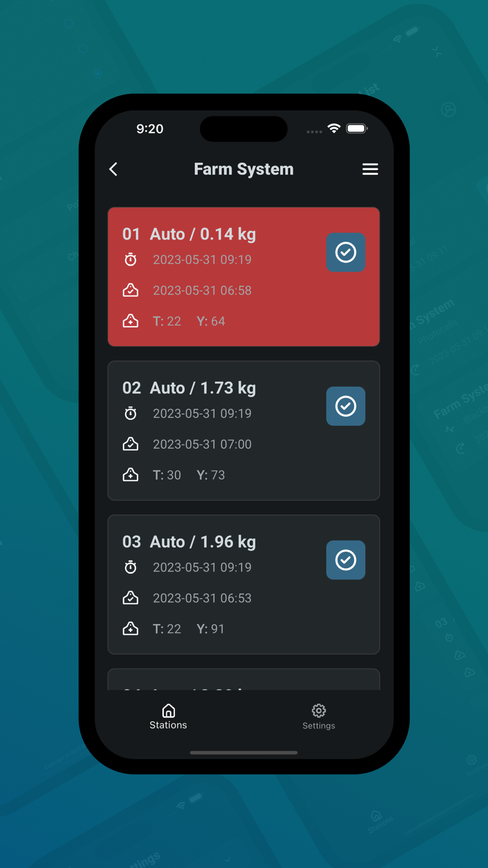The height and width of the screenshot is (868, 488).
Task: Toggle the checkmark on station 02
Action: (x=346, y=406)
